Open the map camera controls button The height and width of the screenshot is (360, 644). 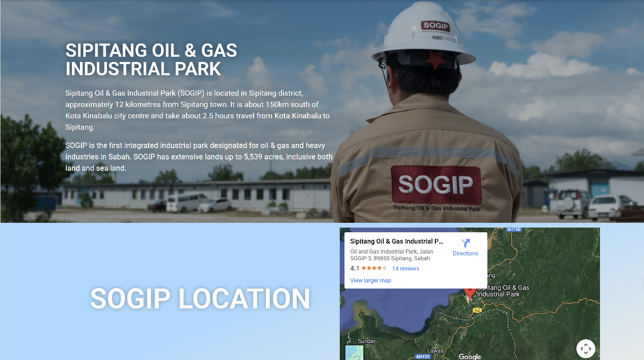point(585,349)
